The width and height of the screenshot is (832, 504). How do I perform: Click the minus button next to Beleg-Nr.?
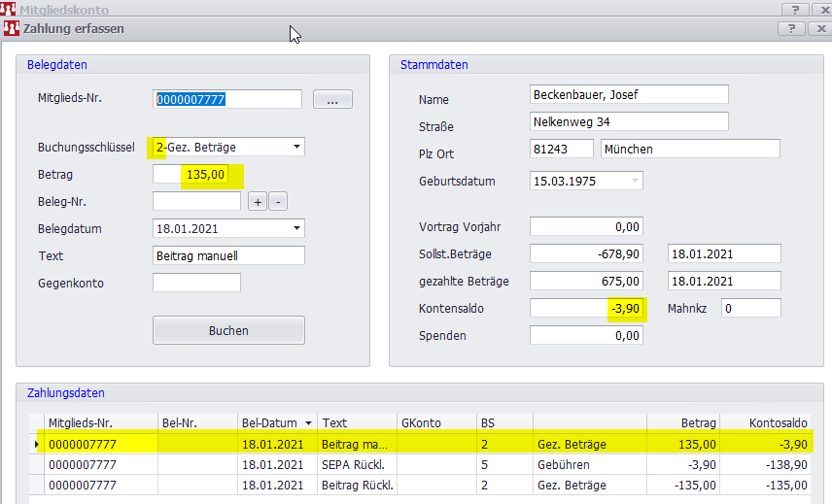[277, 202]
